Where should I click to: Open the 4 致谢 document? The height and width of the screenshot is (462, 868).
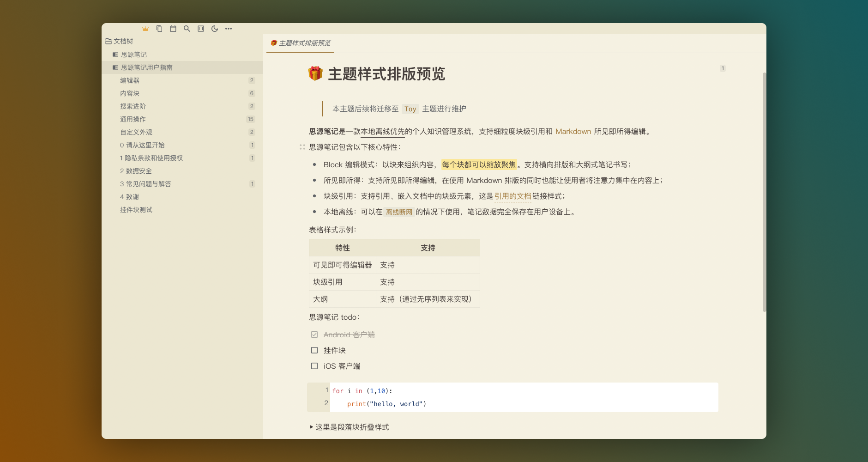(x=182, y=197)
